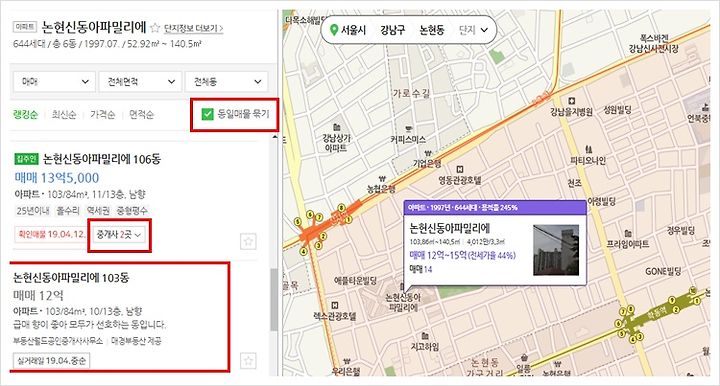Click 기업은행 marker on map
Image resolution: width=720 pixels, height=386 pixels.
(428, 160)
